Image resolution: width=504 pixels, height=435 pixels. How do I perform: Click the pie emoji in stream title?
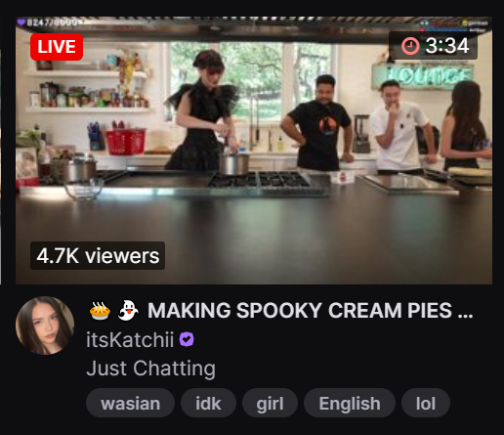pyautogui.click(x=100, y=311)
